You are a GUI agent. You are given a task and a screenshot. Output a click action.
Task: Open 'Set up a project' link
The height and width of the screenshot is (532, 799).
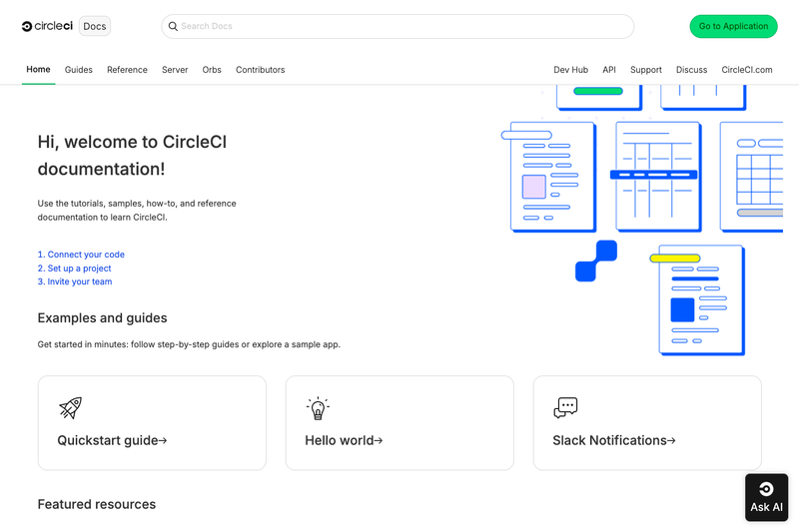click(x=74, y=268)
